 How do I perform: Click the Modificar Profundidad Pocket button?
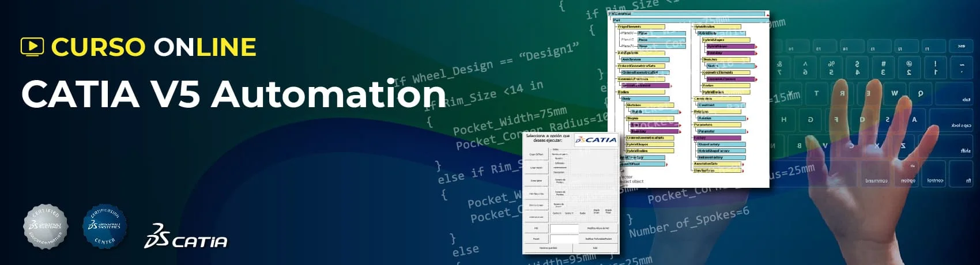598,238
